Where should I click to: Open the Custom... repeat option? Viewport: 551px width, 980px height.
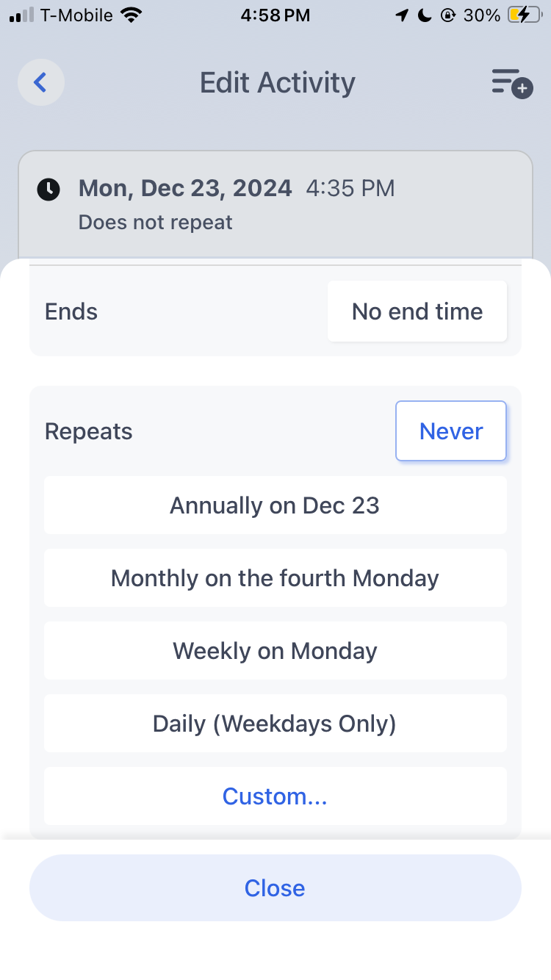(275, 796)
